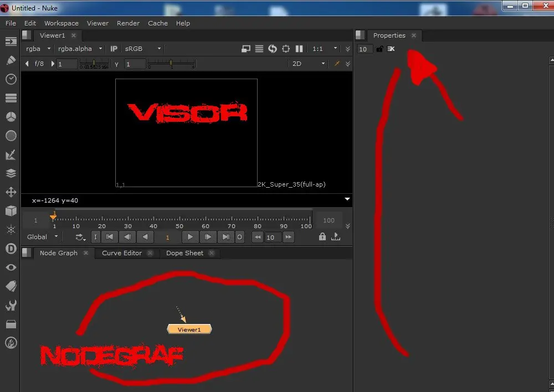This screenshot has height=392, width=554.
Task: Open the rgba.alpha channel dropdown
Action: click(80, 49)
